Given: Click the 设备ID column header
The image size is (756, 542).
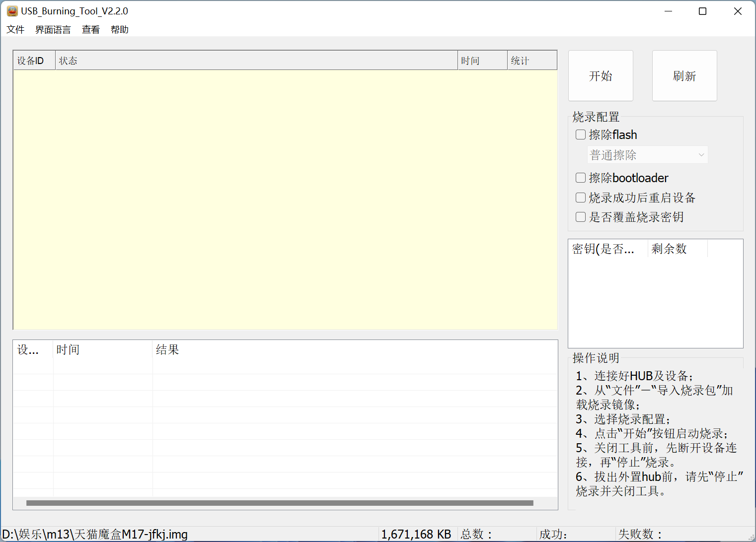Looking at the screenshot, I should (x=34, y=61).
